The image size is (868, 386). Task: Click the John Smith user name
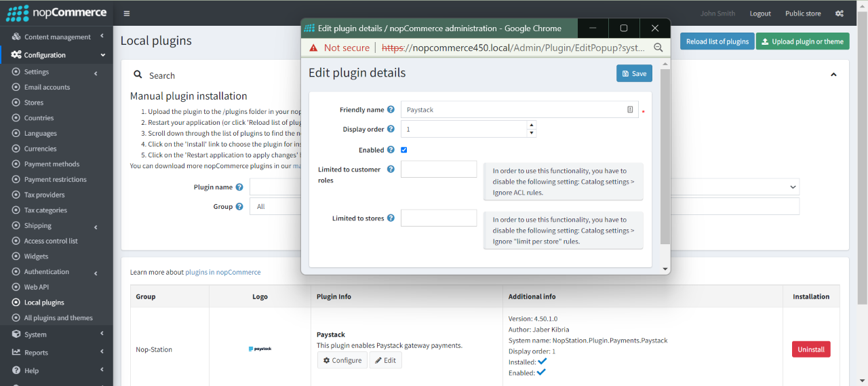click(717, 14)
